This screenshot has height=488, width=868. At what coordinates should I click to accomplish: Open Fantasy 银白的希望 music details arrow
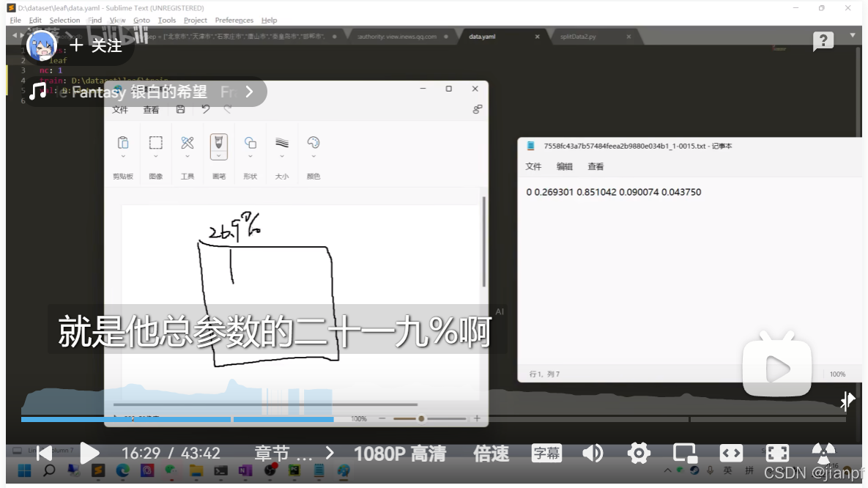(249, 92)
